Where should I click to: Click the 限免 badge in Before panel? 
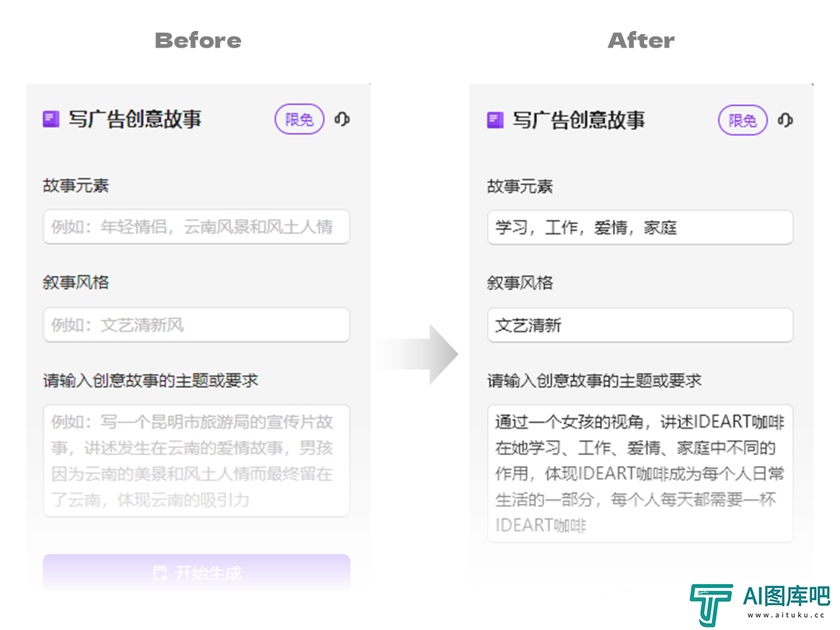299,119
